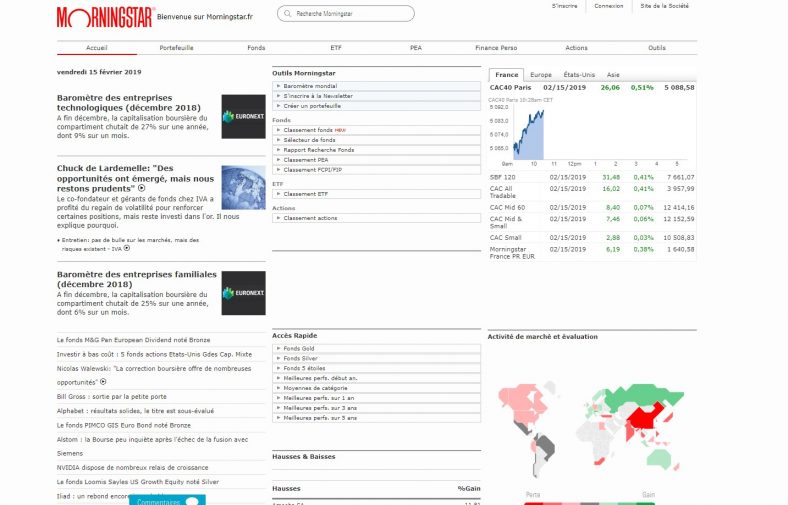Open Chuck de Lardemelle article headline
This screenshot has height=505, width=788.
pos(135,178)
